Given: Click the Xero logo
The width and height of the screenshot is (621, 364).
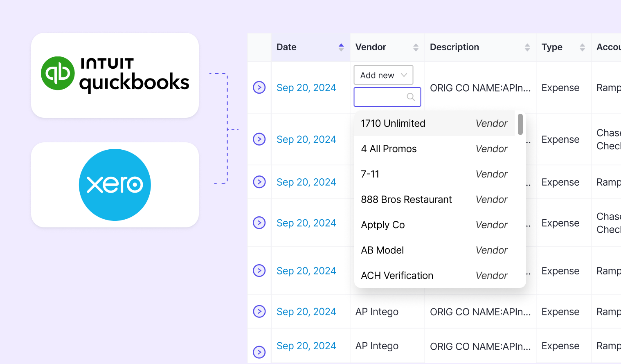Looking at the screenshot, I should pos(115,184).
